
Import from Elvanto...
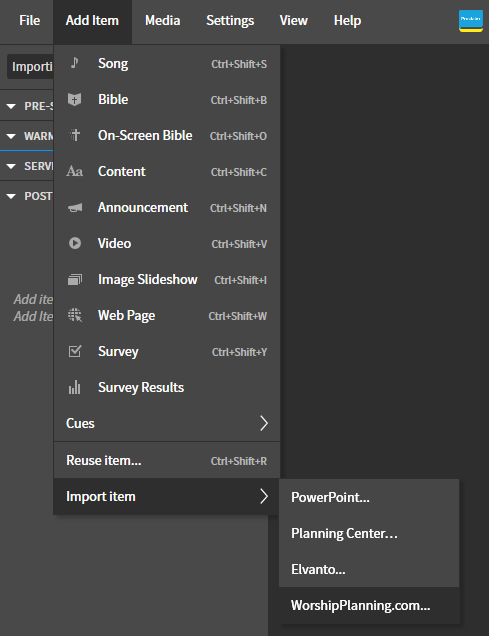[369, 569]
